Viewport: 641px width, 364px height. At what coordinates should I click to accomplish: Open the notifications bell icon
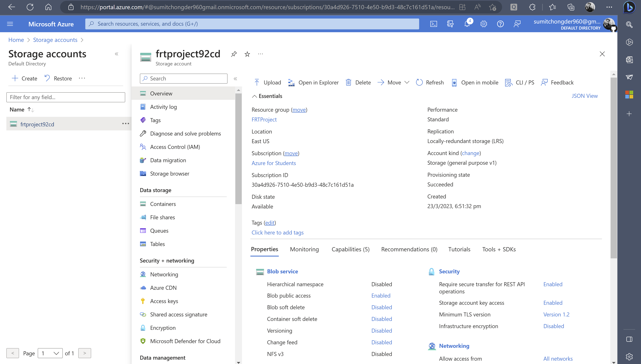pyautogui.click(x=467, y=24)
